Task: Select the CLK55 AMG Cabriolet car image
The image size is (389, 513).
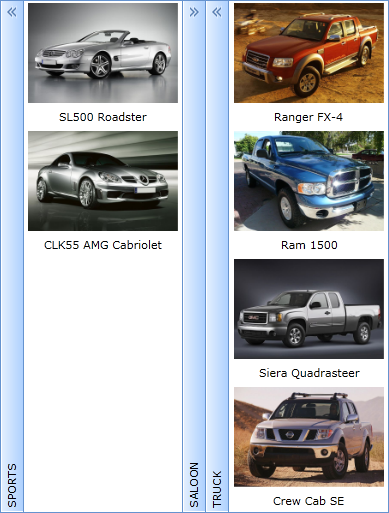Action: (x=103, y=181)
